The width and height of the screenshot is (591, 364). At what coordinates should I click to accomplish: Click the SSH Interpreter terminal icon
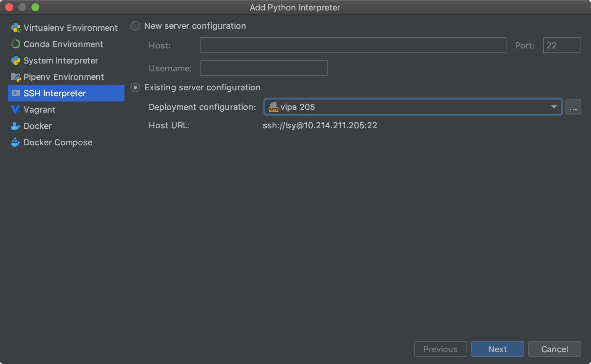16,93
